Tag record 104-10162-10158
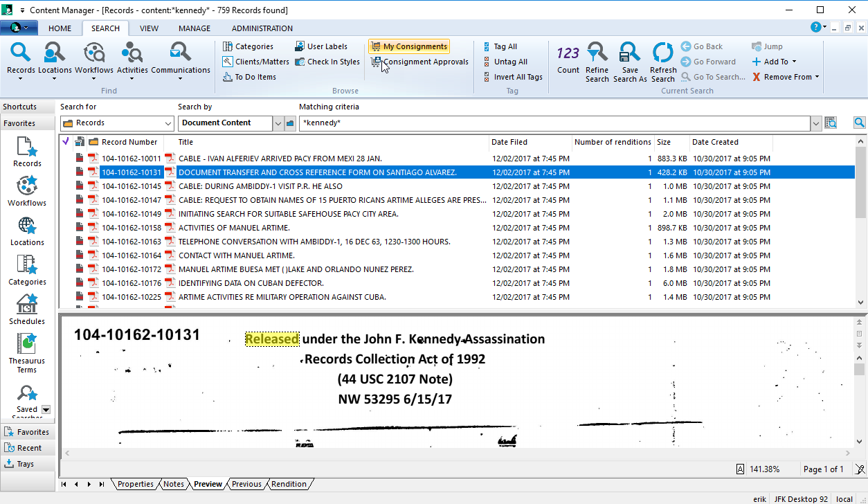Image resolution: width=868 pixels, height=504 pixels. click(x=66, y=228)
